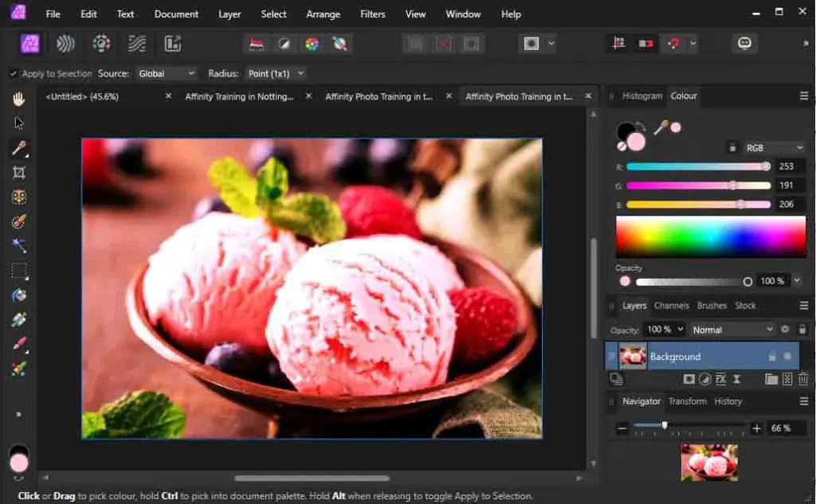Apply Auto Contrast from toolbar

[x=284, y=45]
